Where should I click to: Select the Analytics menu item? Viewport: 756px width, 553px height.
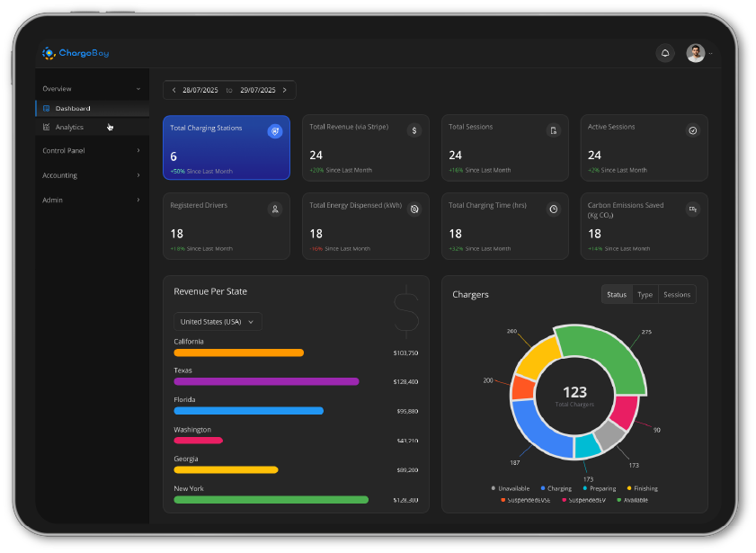pos(69,127)
